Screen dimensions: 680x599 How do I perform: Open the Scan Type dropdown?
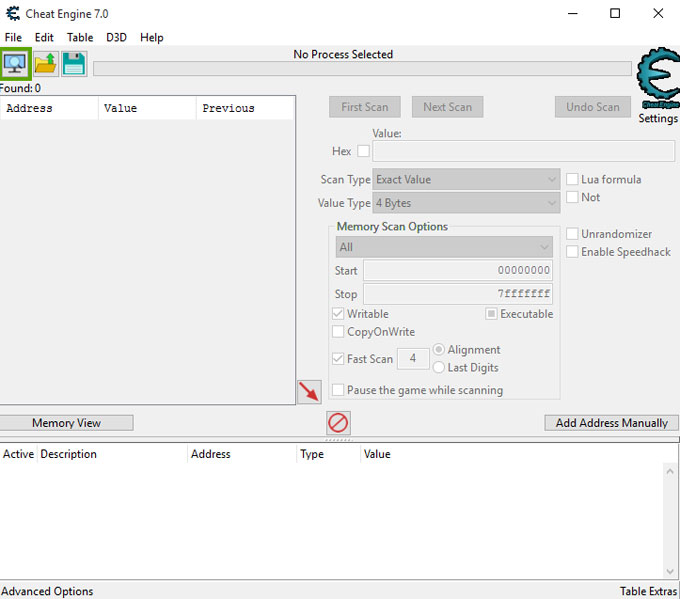(466, 179)
